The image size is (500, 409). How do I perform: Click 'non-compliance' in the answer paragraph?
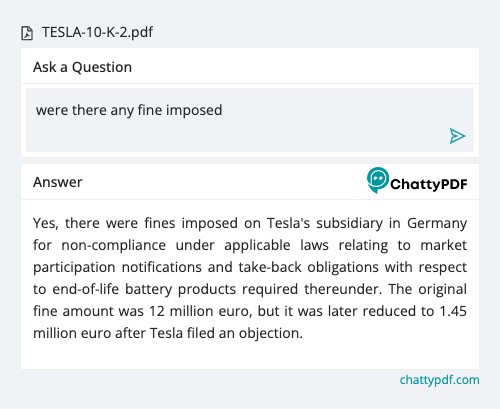tap(114, 246)
